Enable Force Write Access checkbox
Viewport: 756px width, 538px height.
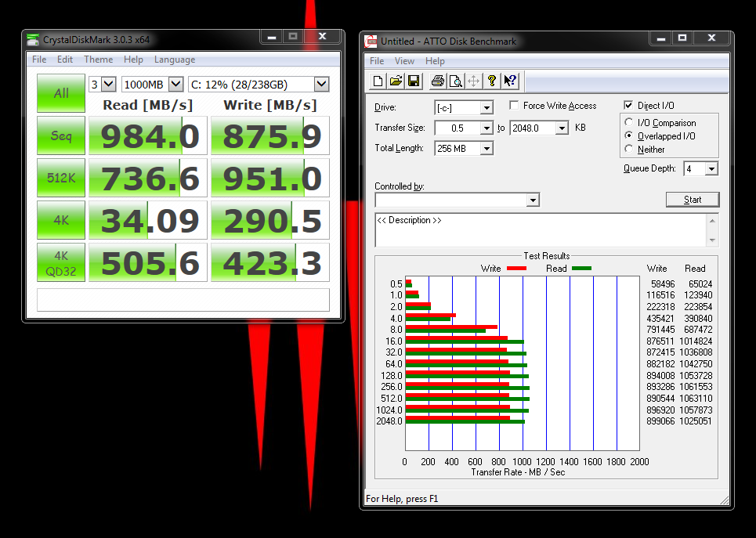pyautogui.click(x=514, y=105)
